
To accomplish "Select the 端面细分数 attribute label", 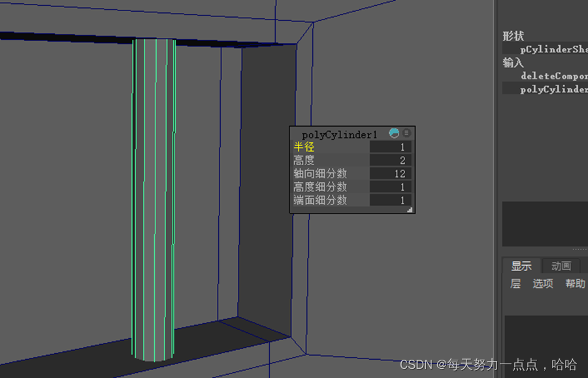I will [320, 200].
